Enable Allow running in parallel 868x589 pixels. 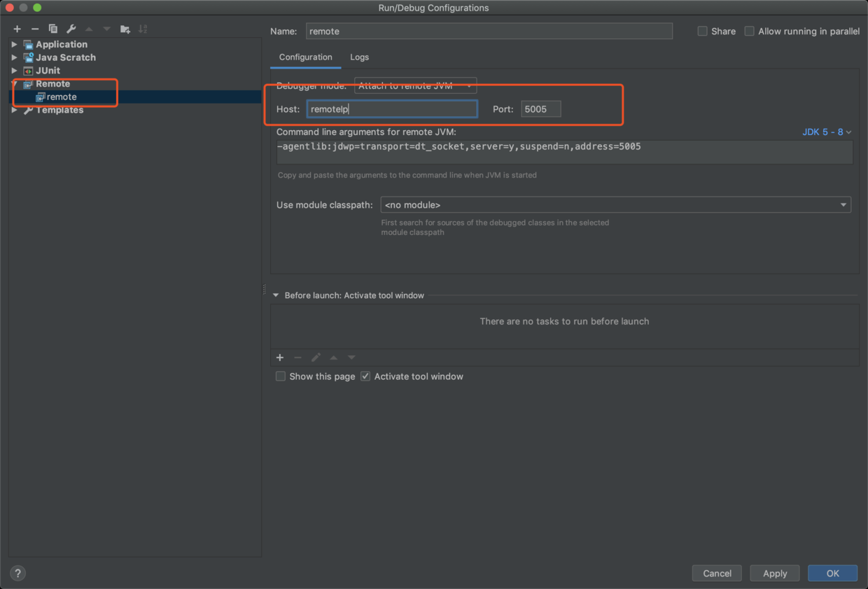[x=749, y=31]
